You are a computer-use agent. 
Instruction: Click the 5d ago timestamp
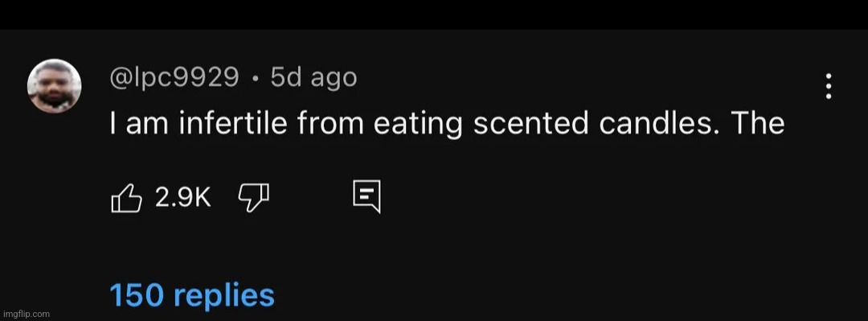[314, 77]
